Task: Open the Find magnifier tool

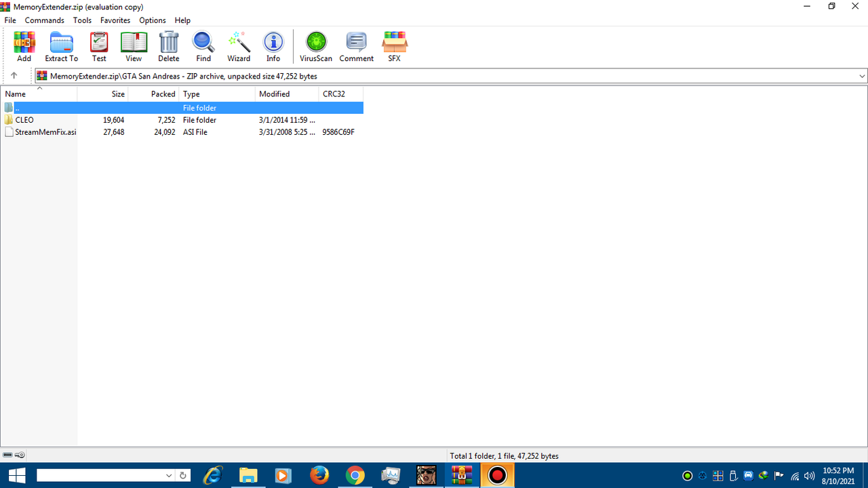Action: (203, 46)
